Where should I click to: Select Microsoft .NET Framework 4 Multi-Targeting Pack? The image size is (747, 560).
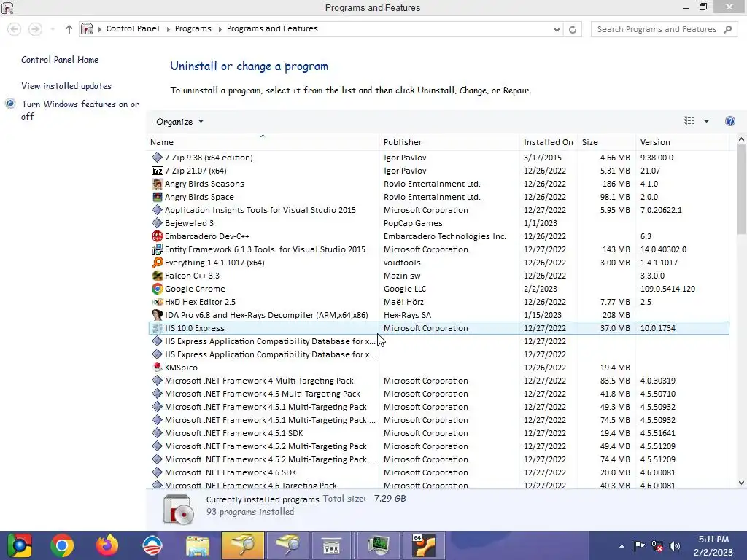pos(438,381)
